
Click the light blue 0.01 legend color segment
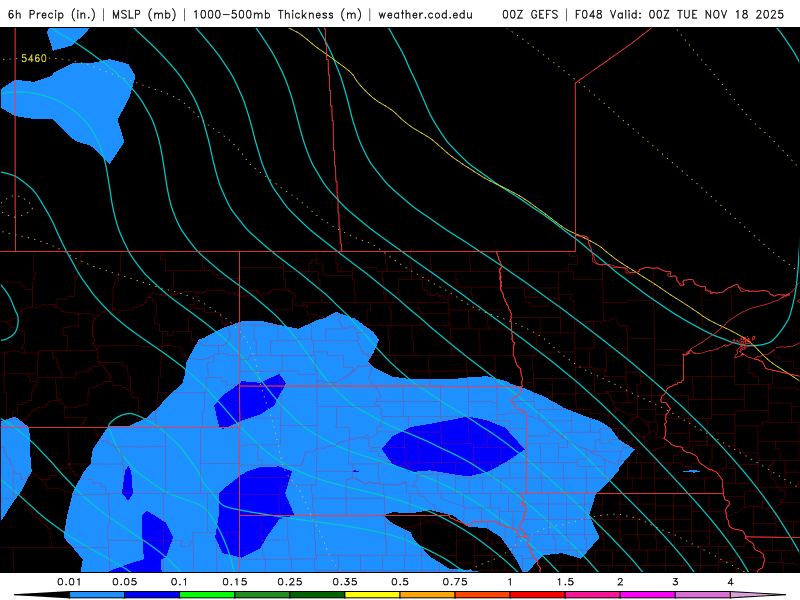(97, 595)
